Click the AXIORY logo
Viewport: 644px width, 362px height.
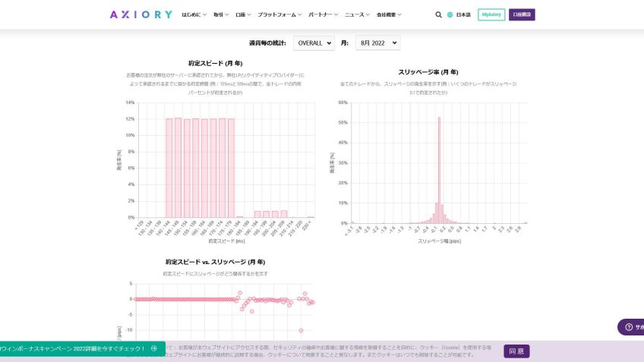pyautogui.click(x=141, y=14)
